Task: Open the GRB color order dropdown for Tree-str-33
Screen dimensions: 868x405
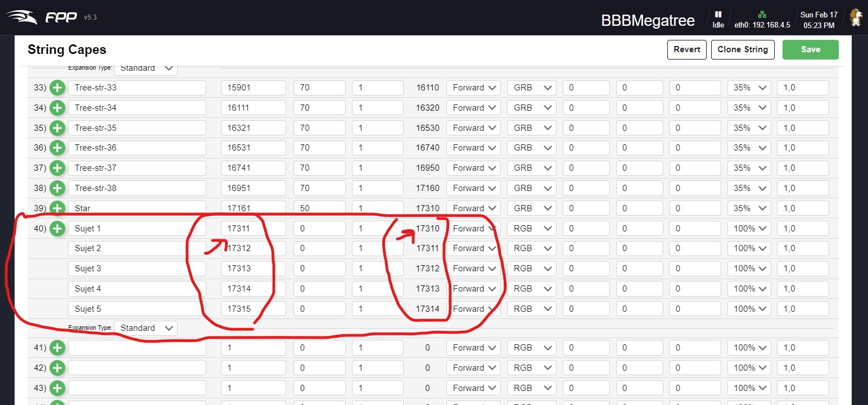Action: 531,87
